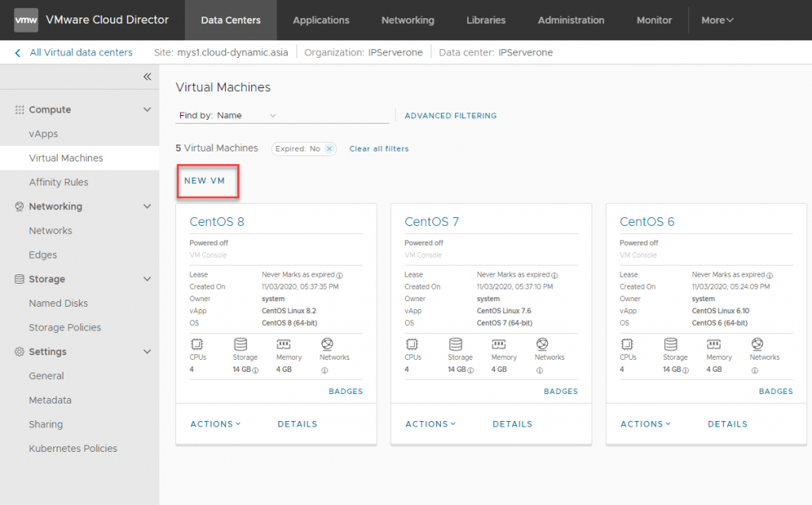Click CentOS 7 Memory icon
This screenshot has width=812, height=505.
pyautogui.click(x=499, y=344)
